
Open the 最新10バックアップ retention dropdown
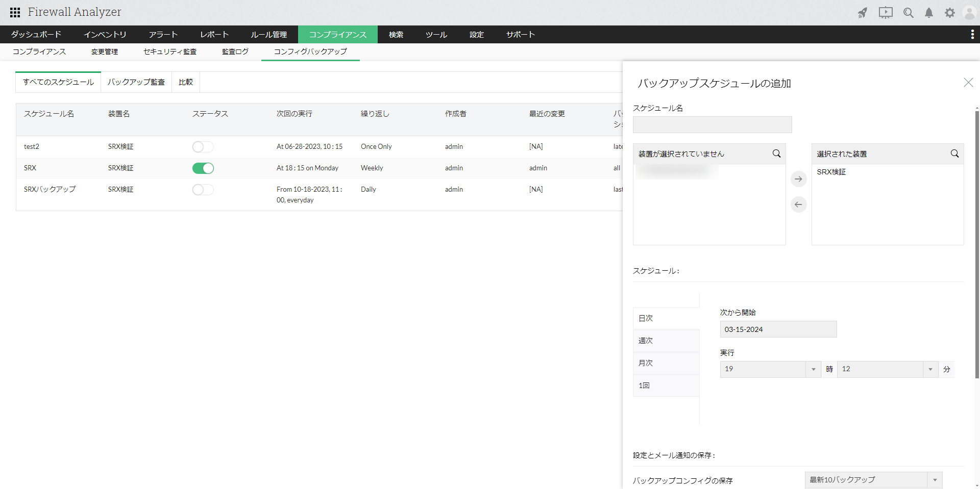point(934,480)
